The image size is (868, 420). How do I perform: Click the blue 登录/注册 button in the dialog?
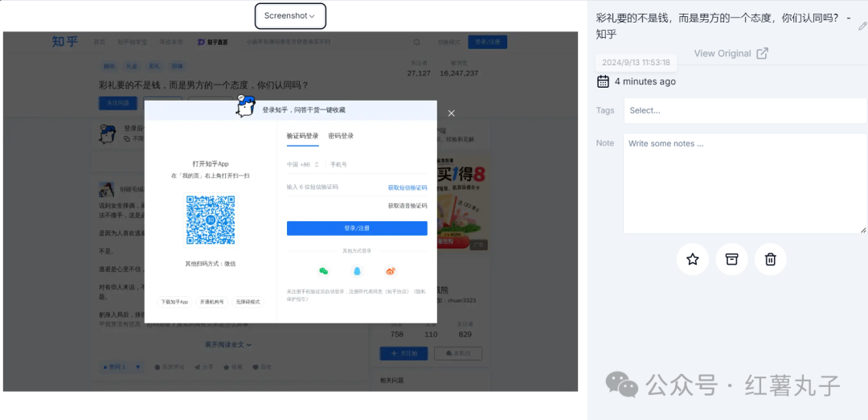(x=357, y=229)
